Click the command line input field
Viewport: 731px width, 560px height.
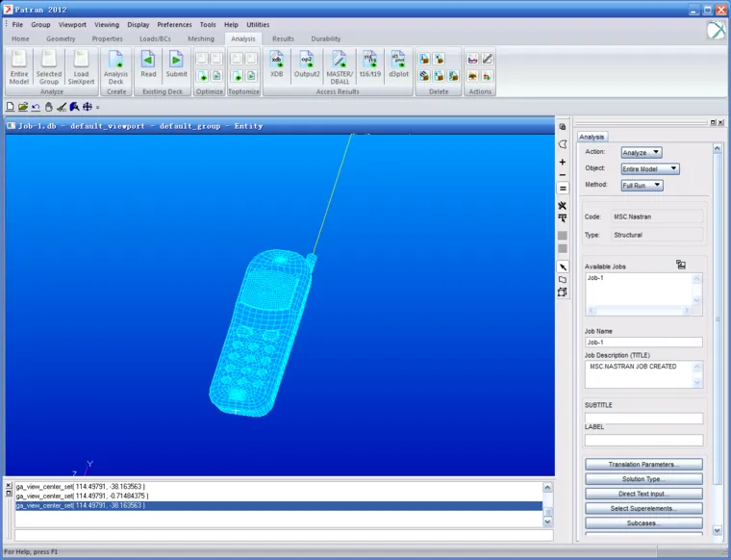tap(284, 535)
